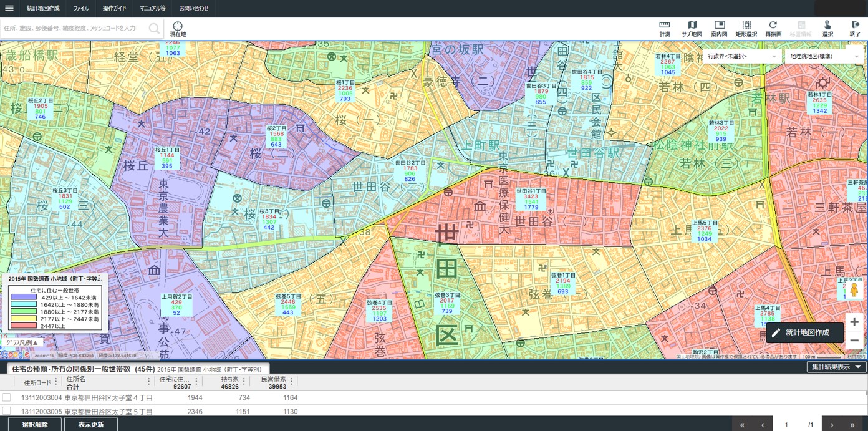Collapse the グラフ凡例 legend toggle
The image size is (868, 431).
click(x=22, y=342)
